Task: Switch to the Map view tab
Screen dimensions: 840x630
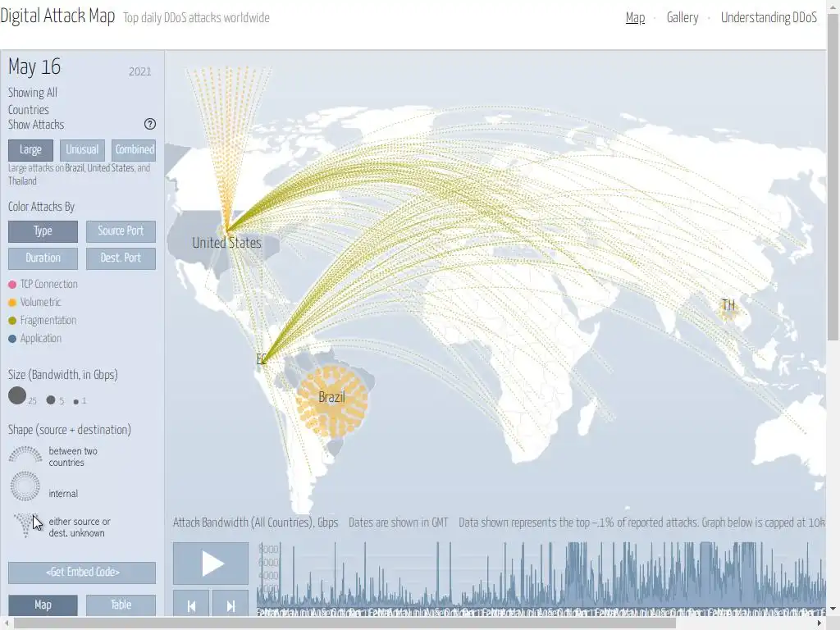Action: [43, 605]
